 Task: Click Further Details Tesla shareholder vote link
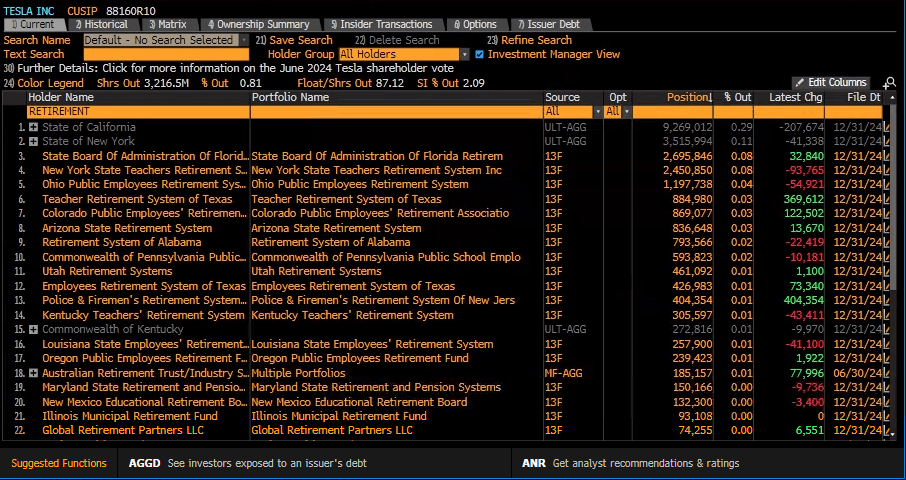click(230, 68)
